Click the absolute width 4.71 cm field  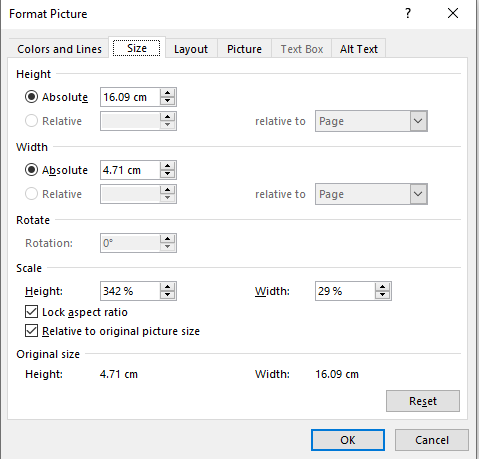pos(130,170)
